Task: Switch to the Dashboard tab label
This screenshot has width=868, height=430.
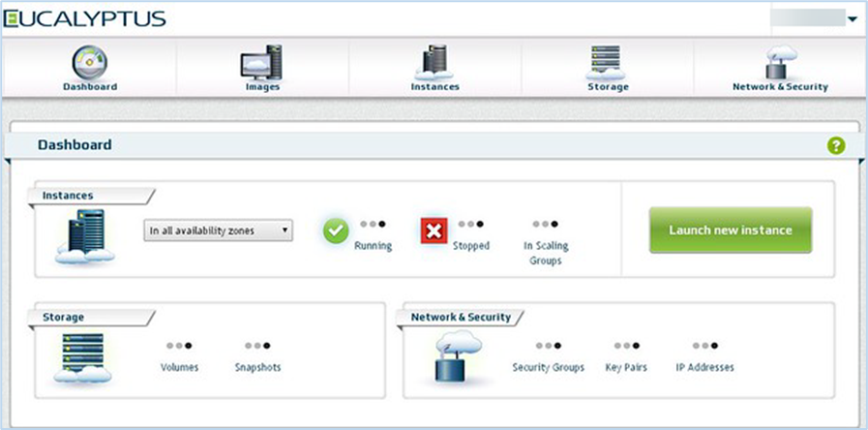Action: [x=90, y=87]
